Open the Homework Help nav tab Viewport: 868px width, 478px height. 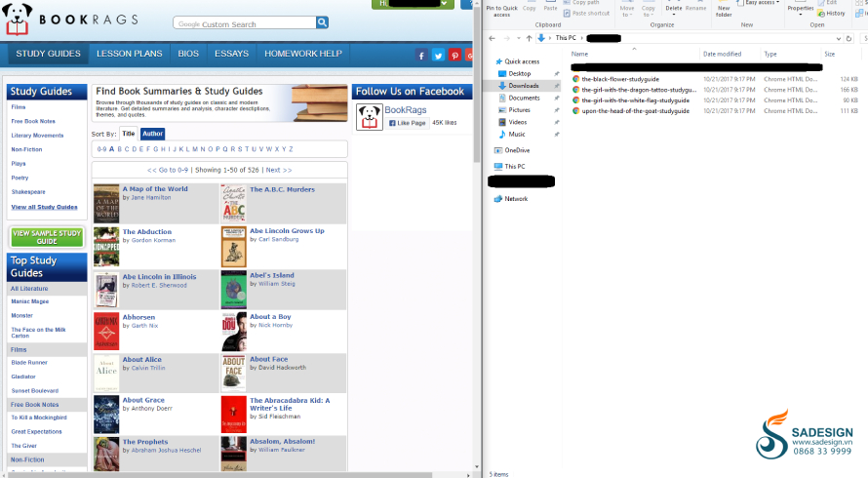click(x=303, y=54)
